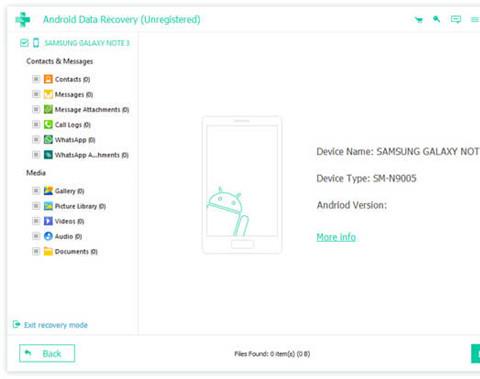The width and height of the screenshot is (480, 379).
Task: Click the phone illustration with Android robot
Action: pos(242,185)
